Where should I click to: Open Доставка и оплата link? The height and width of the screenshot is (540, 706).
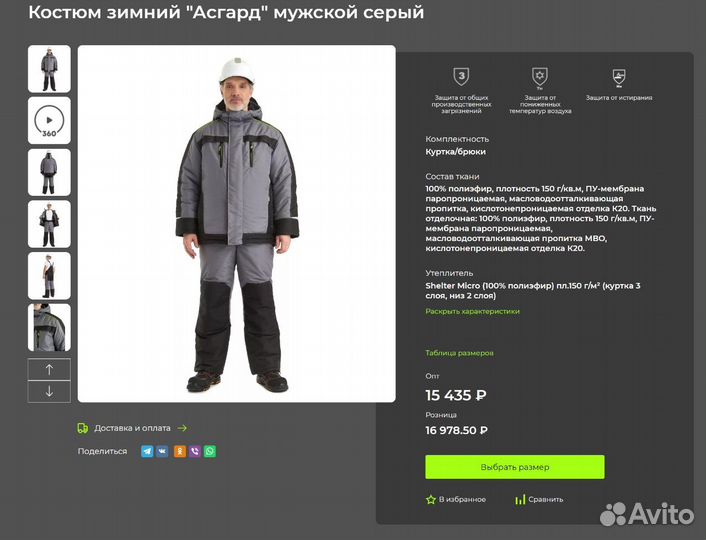click(132, 428)
